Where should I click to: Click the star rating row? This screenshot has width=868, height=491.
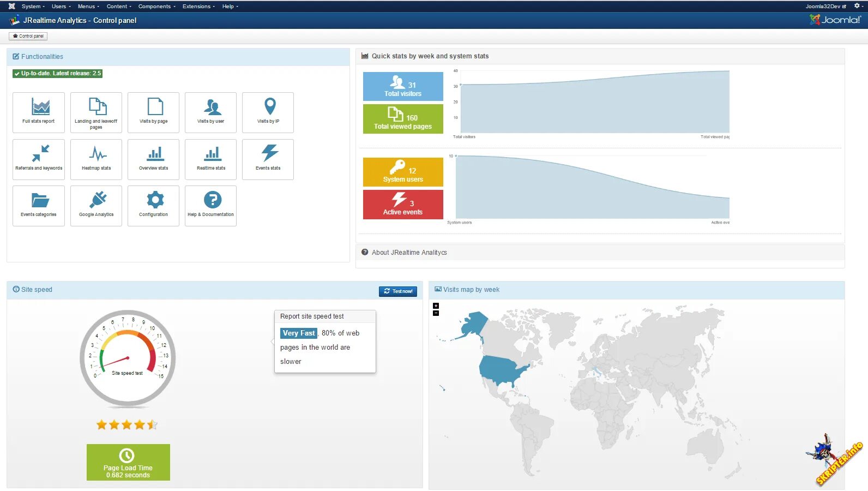127,424
